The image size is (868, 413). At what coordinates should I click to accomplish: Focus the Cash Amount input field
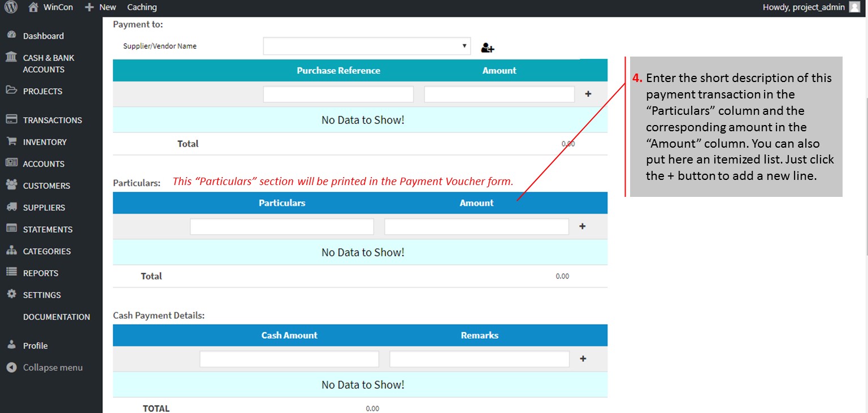pos(289,359)
